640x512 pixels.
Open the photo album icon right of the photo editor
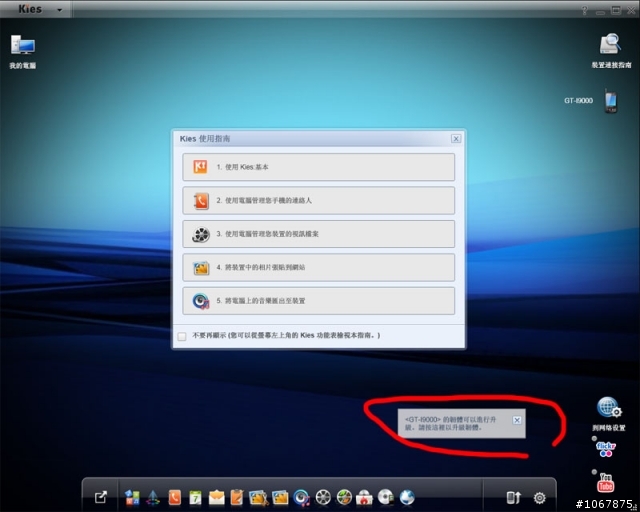280,498
